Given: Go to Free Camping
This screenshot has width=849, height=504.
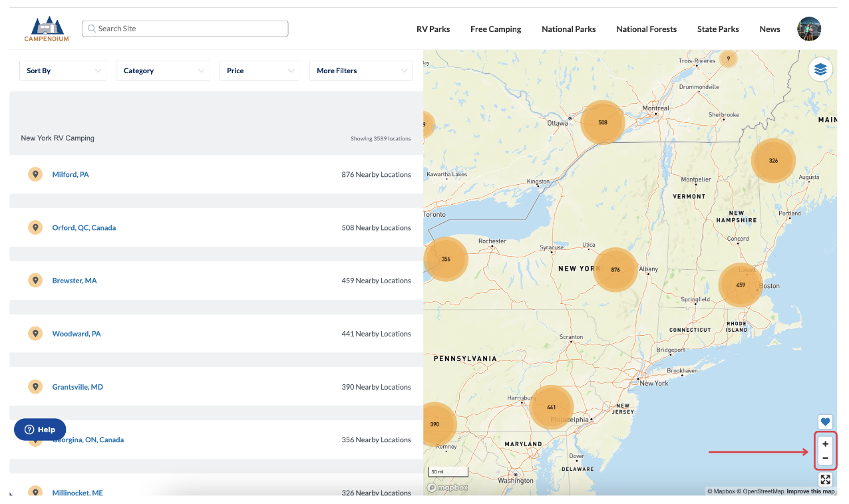Looking at the screenshot, I should pos(496,29).
